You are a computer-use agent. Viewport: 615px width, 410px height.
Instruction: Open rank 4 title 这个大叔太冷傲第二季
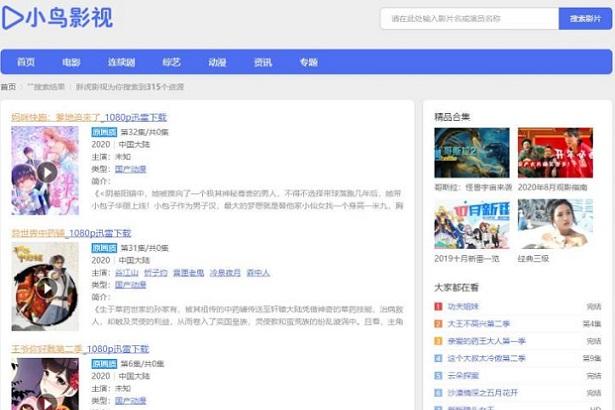pos(486,358)
